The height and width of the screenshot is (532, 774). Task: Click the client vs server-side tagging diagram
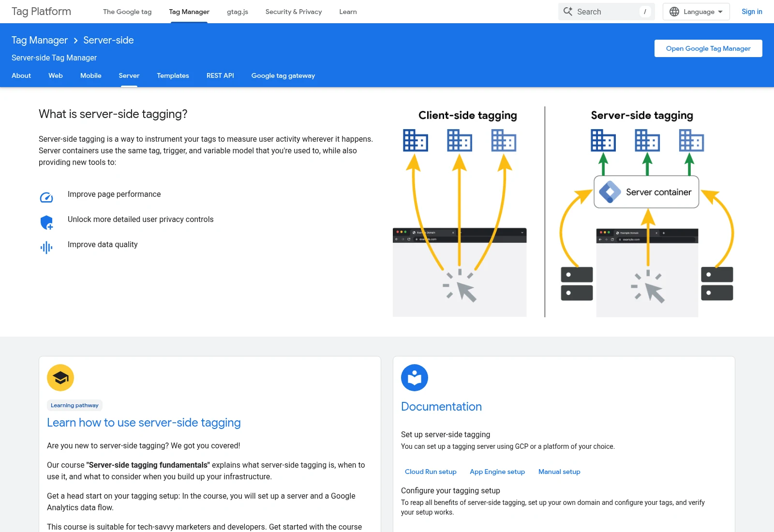[563, 212]
